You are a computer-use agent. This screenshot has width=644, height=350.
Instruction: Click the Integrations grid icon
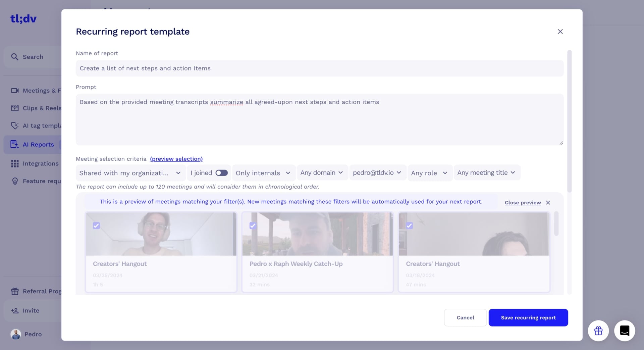[15, 163]
